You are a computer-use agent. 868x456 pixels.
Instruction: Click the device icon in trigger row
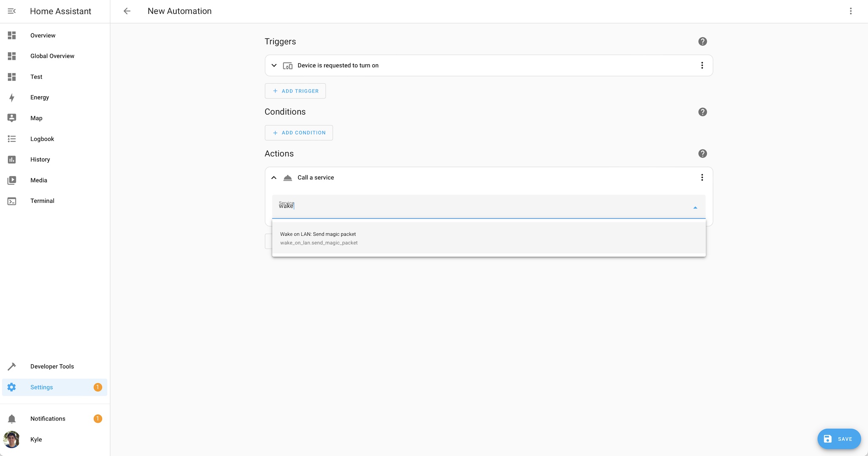288,66
